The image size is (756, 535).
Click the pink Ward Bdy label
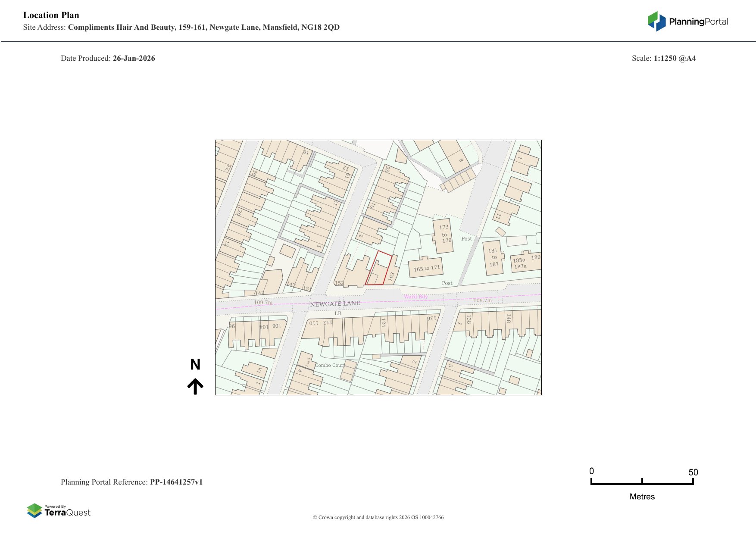click(415, 297)
